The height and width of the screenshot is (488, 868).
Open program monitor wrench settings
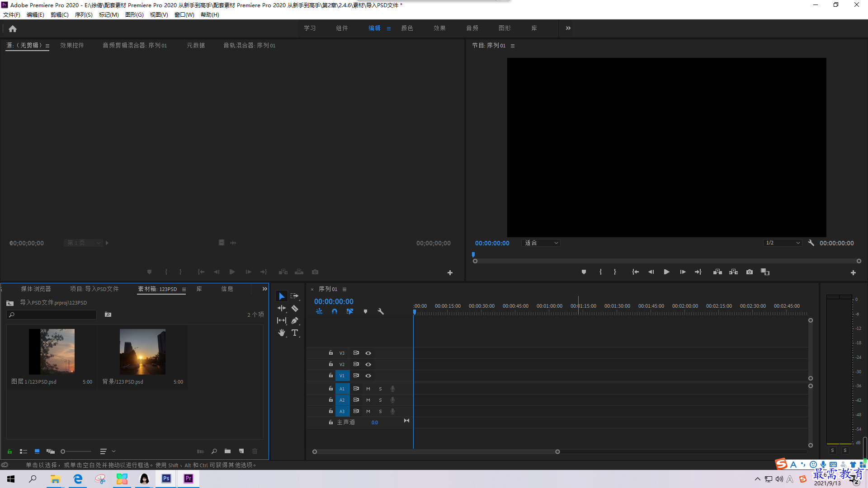click(811, 243)
